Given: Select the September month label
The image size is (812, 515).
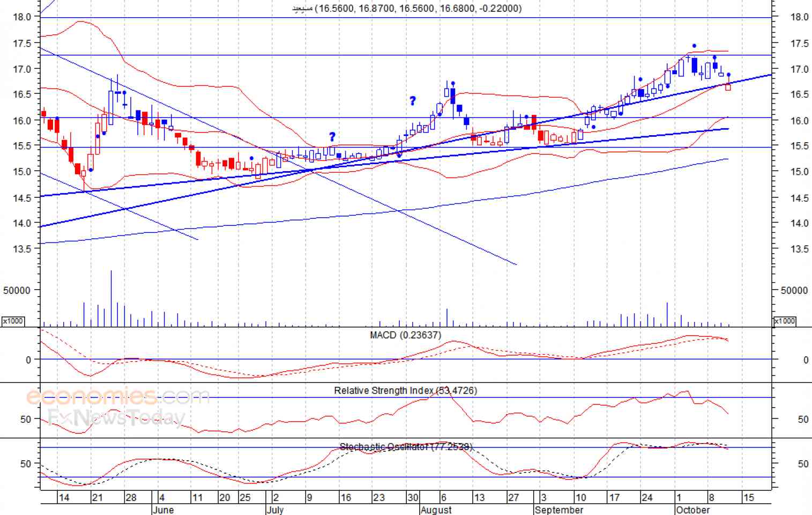Looking at the screenshot, I should (559, 510).
